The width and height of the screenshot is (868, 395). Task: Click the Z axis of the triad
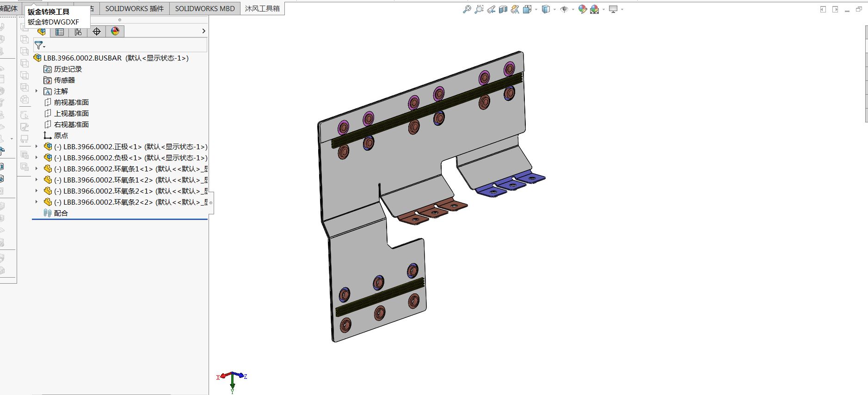[240, 376]
